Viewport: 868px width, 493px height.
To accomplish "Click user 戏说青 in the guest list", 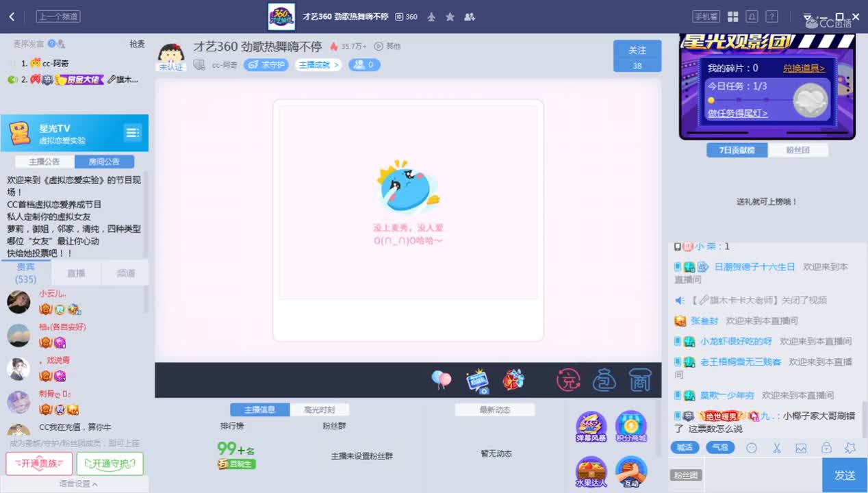I will 55,360.
